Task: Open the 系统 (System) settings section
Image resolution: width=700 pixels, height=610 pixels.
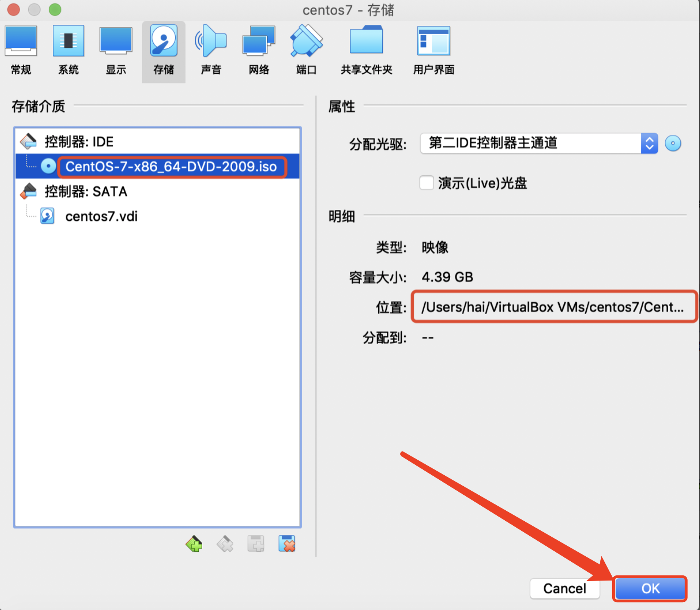Action: pos(68,51)
